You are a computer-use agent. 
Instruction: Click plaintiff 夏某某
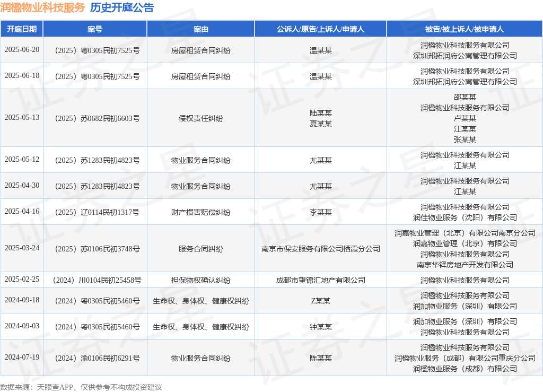[321, 124]
